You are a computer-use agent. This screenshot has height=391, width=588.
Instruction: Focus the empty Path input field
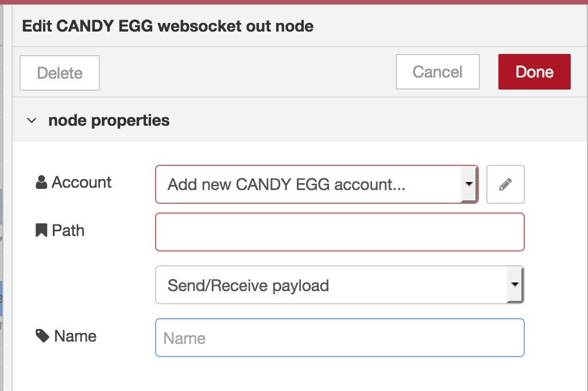coord(340,232)
